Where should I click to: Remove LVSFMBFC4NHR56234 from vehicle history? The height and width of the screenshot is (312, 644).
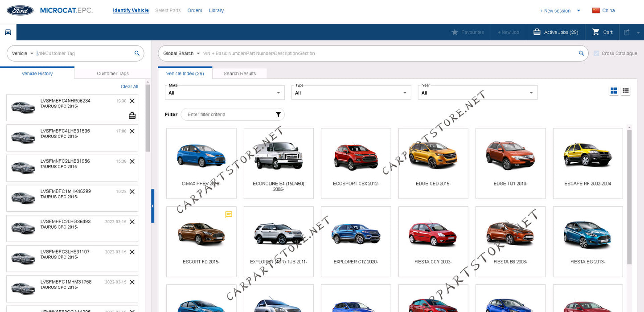point(132,101)
